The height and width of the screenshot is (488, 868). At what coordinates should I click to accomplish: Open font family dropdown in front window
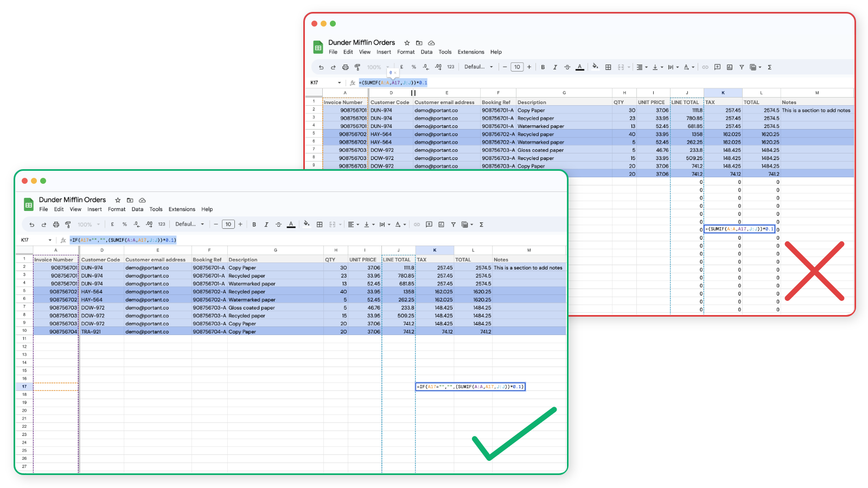189,224
